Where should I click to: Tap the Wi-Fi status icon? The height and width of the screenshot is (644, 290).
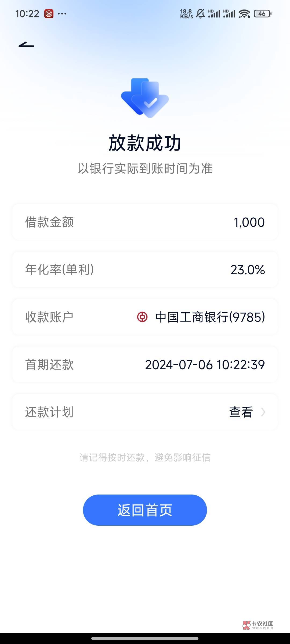pos(244,14)
